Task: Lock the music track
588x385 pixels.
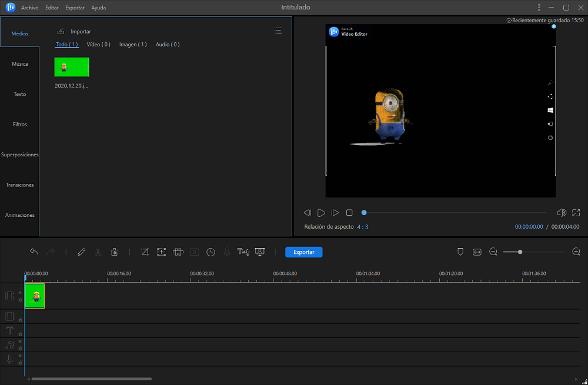Action: (x=21, y=348)
